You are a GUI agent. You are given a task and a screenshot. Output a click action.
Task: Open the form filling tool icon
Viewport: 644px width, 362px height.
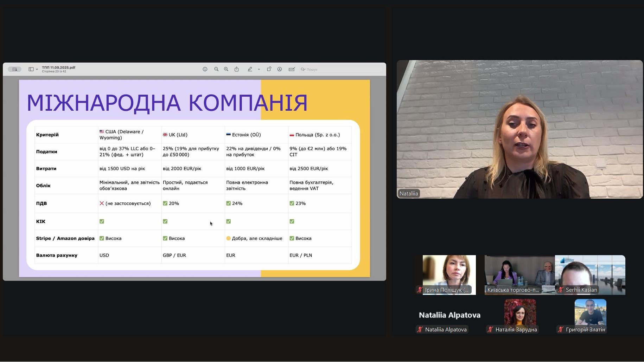click(292, 69)
